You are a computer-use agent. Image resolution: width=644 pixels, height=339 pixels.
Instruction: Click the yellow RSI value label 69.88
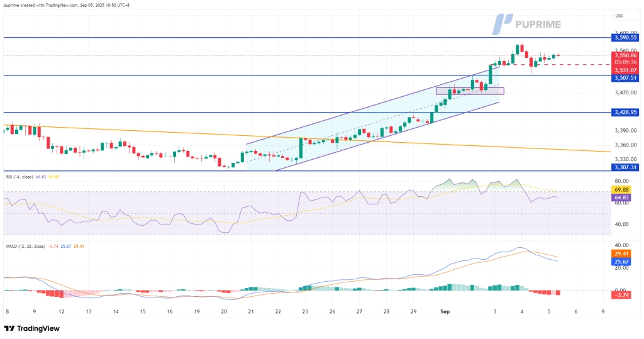621,190
